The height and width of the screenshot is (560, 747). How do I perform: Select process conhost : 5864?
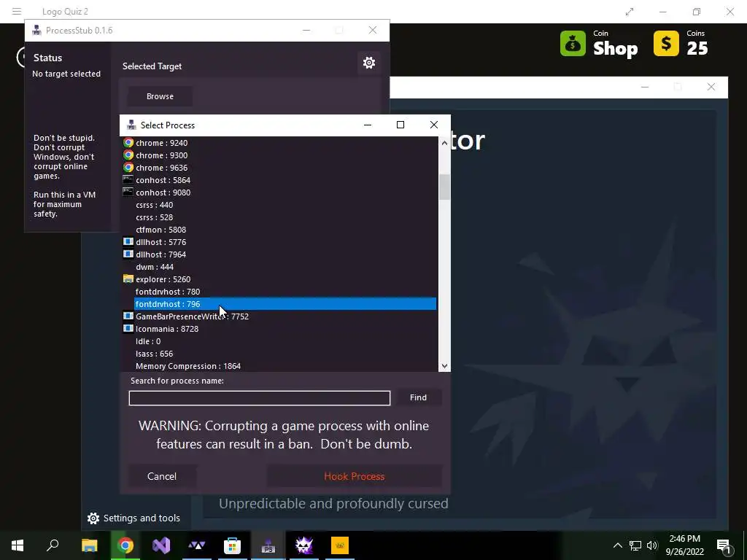pyautogui.click(x=163, y=180)
